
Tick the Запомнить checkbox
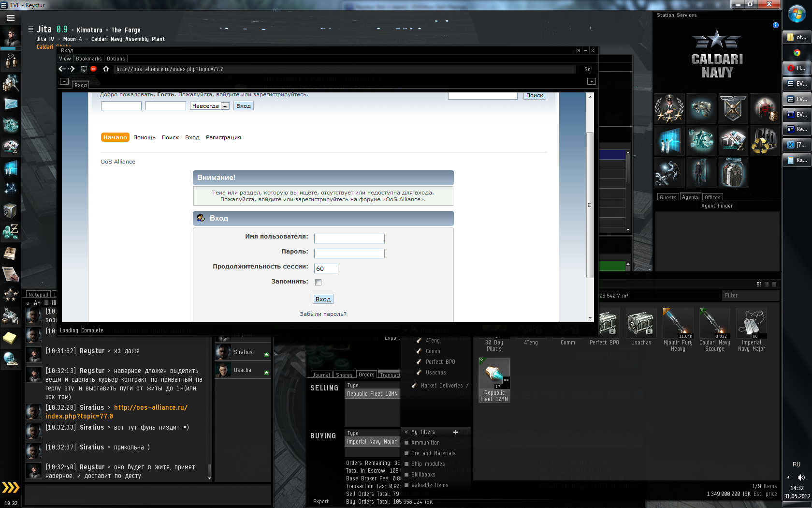(x=318, y=282)
